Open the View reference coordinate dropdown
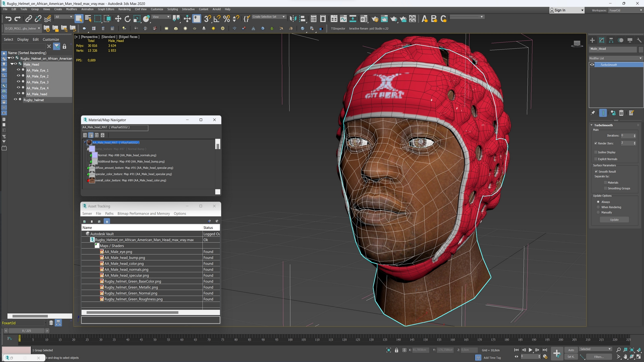 tap(161, 17)
